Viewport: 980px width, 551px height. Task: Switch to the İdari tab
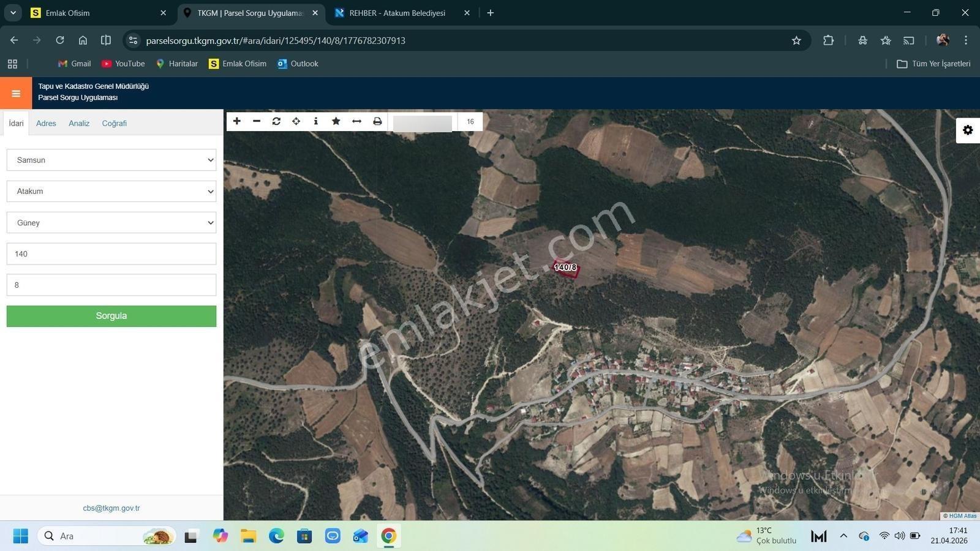(16, 123)
